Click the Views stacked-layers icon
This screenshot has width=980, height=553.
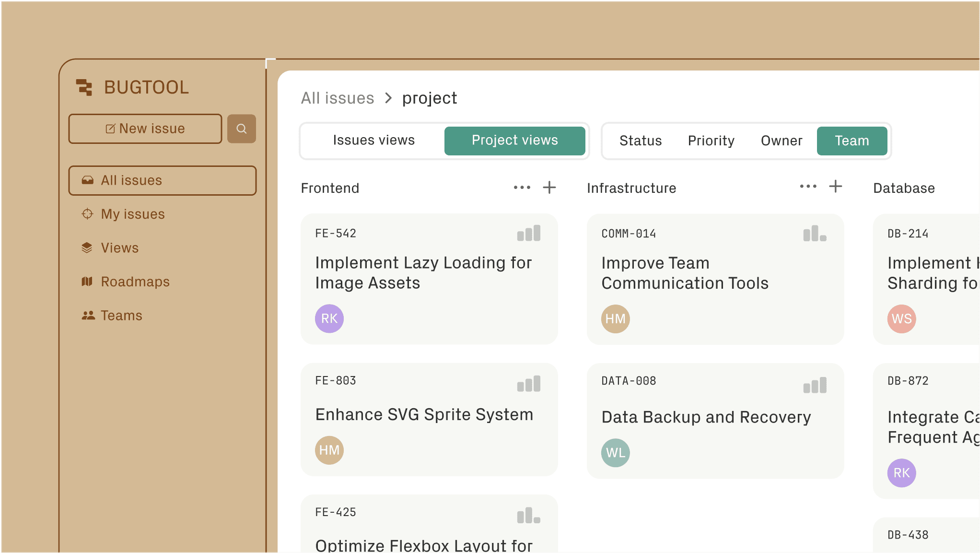tap(87, 247)
